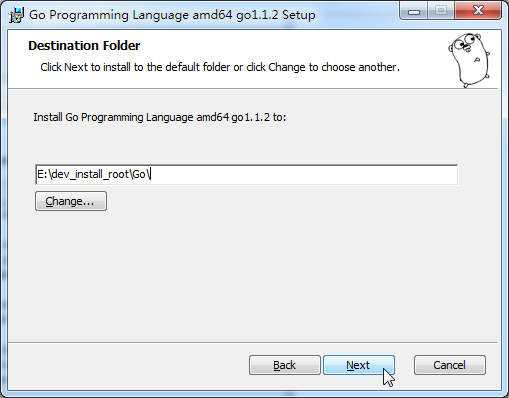The image size is (509, 398).
Task: Cancel the Go installation
Action: (x=450, y=365)
